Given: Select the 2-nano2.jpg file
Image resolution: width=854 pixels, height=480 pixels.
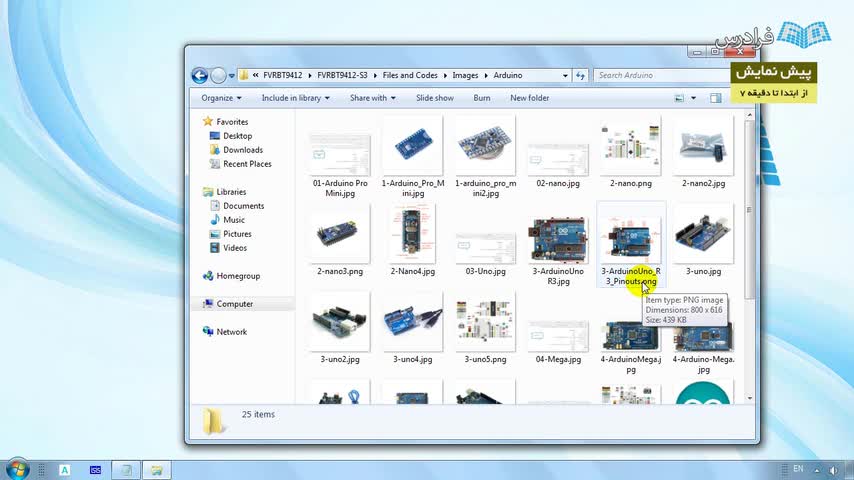Looking at the screenshot, I should click(x=703, y=154).
